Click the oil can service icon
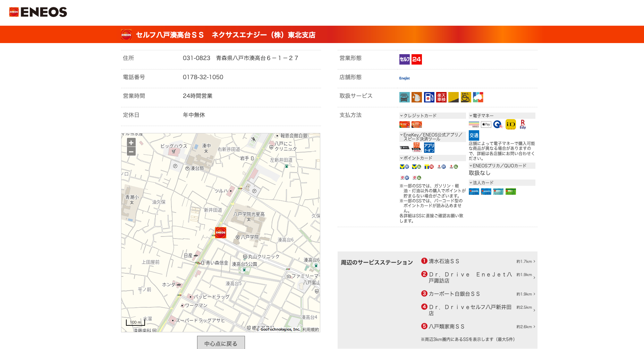644x349 pixels. [417, 97]
